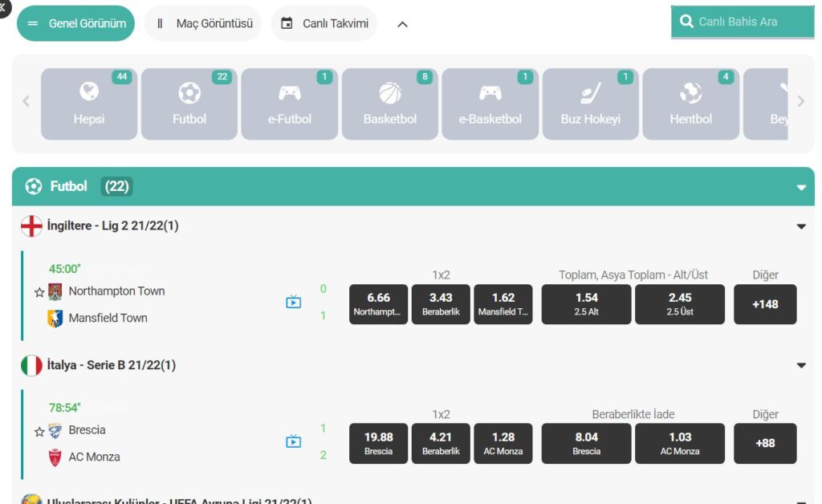This screenshot has width=822, height=504.
Task: Open the Genel Görünüm view
Action: pyautogui.click(x=75, y=23)
